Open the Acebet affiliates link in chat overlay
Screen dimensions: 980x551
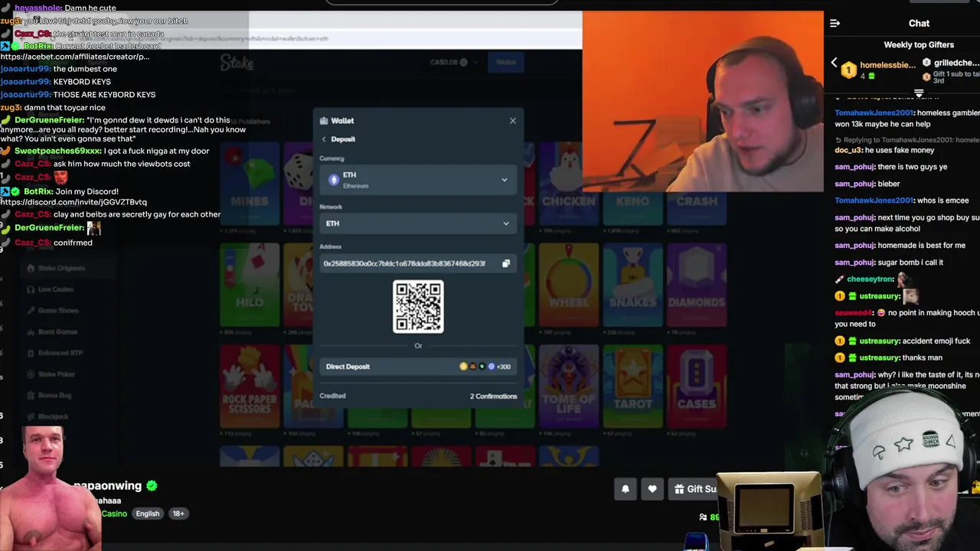75,57
